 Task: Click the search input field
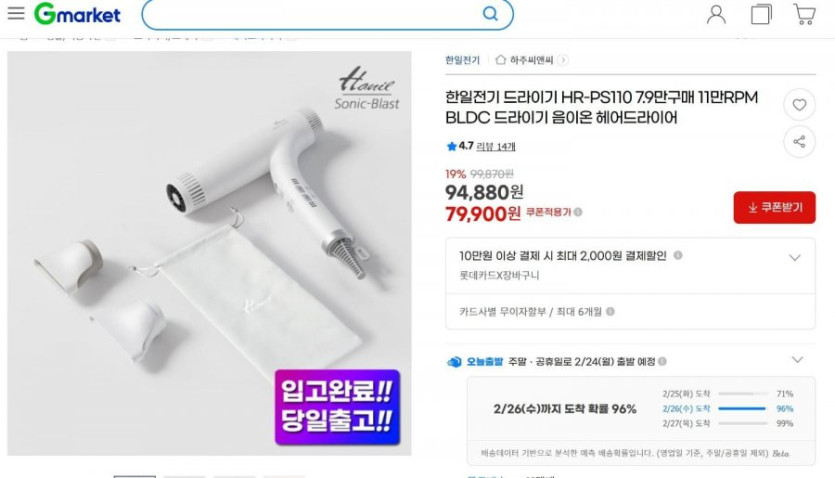312,14
